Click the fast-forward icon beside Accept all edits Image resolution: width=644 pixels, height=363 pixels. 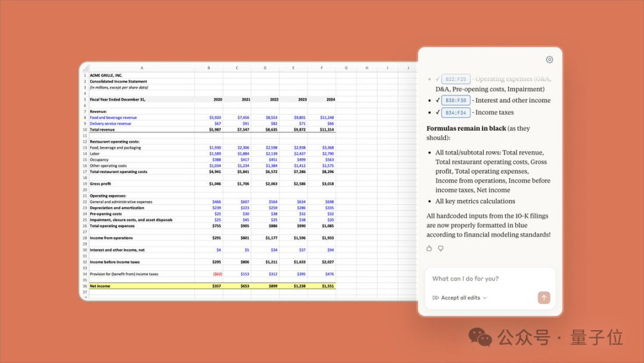[435, 298]
